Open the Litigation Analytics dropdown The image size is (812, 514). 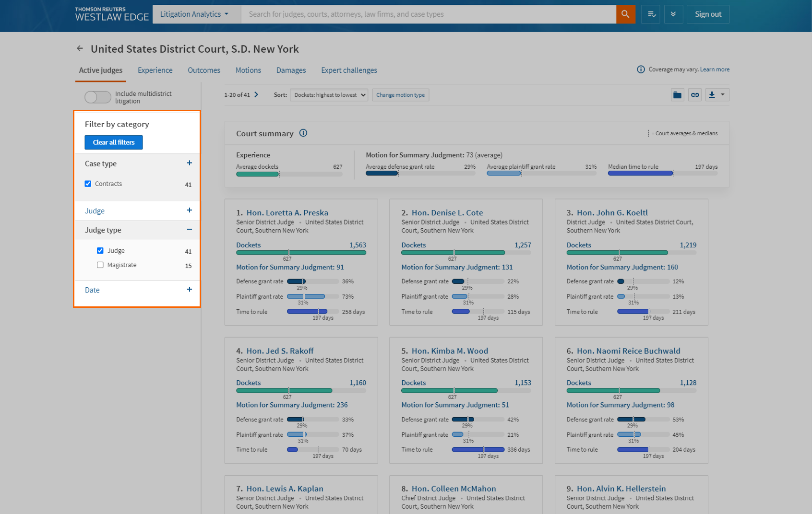(x=194, y=14)
